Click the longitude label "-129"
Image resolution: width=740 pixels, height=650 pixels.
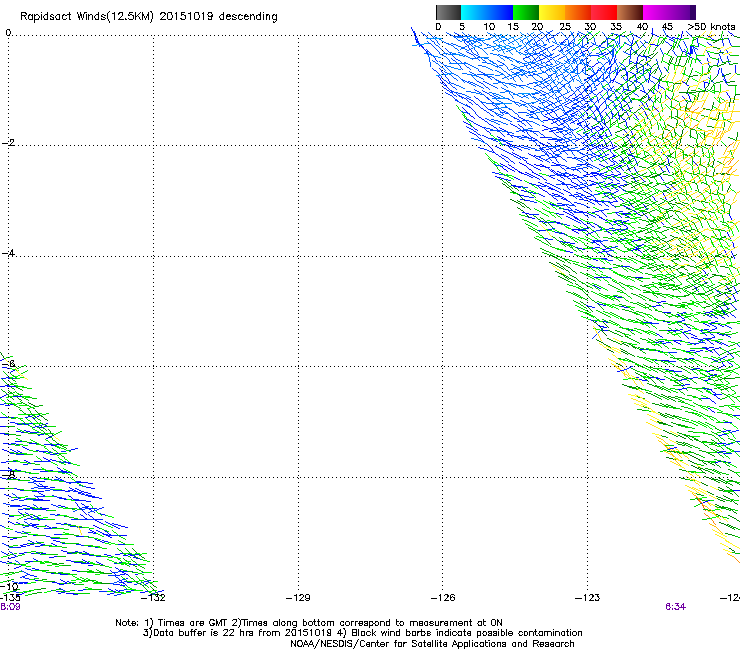(x=298, y=598)
